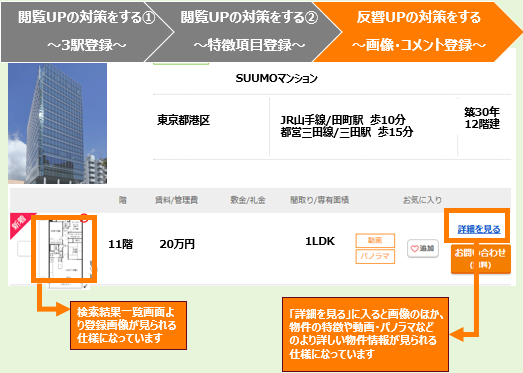Click the 新着 ribbon badge
Image resolution: width=523 pixels, height=373 pixels.
click(x=19, y=222)
